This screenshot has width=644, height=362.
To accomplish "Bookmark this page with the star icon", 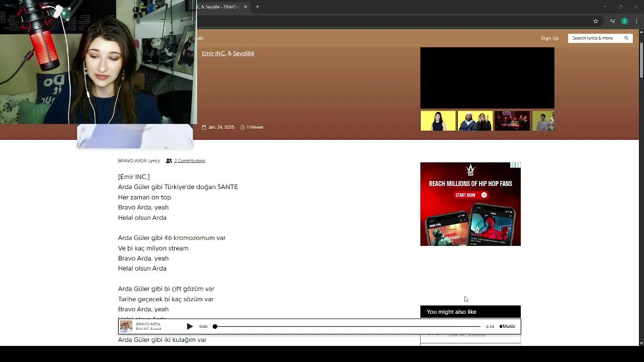I will [x=596, y=21].
